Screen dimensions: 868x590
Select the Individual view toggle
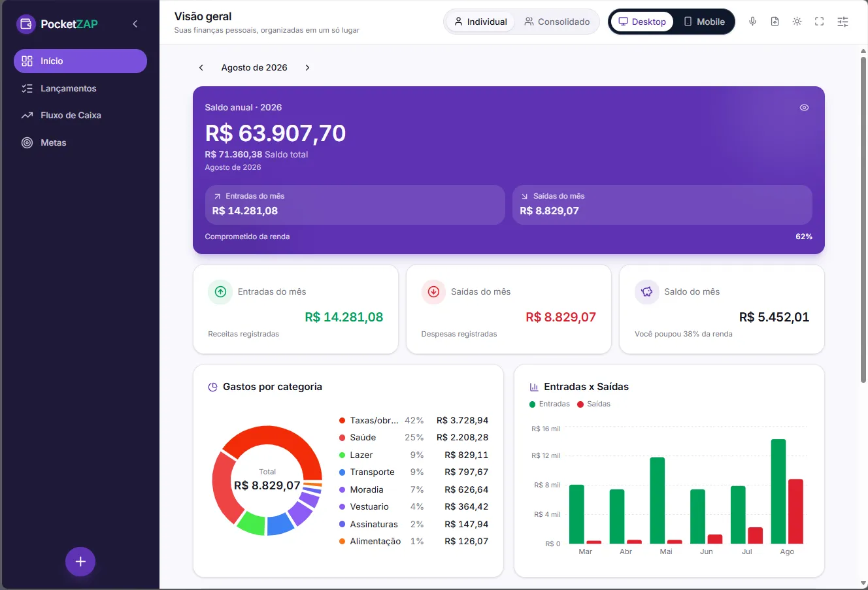pos(480,22)
